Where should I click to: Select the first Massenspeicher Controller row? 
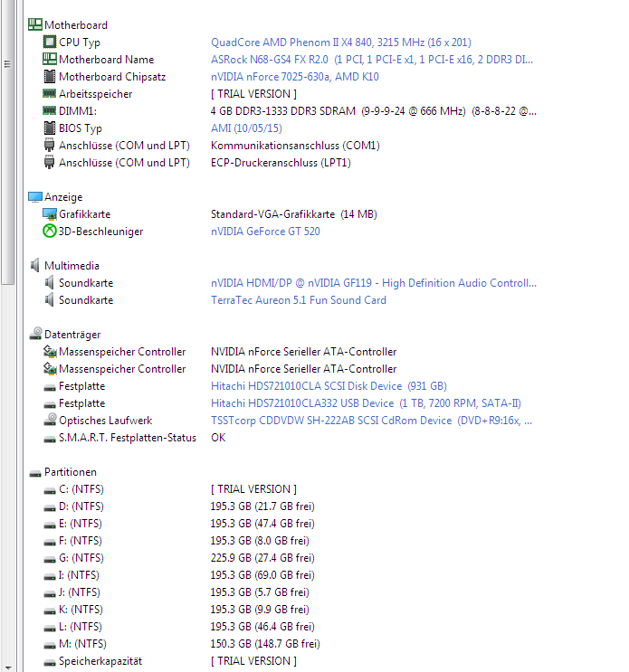[220, 352]
